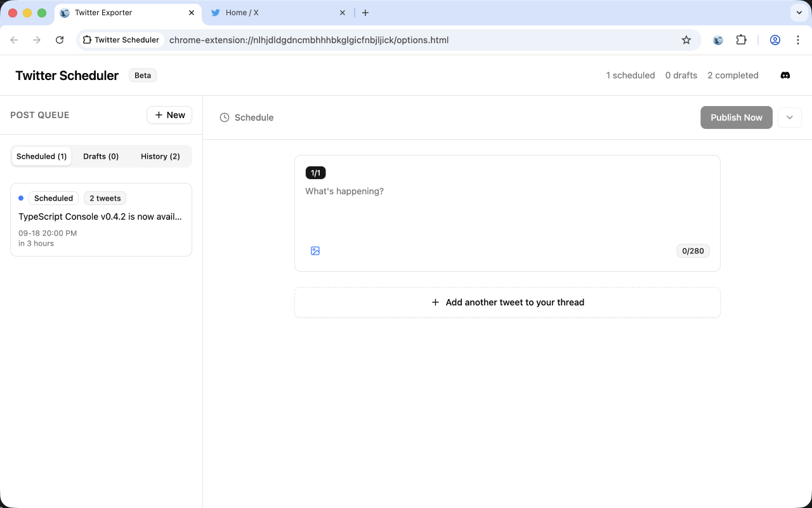This screenshot has width=812, height=508.
Task: Click the 1 scheduled counter
Action: [631, 75]
